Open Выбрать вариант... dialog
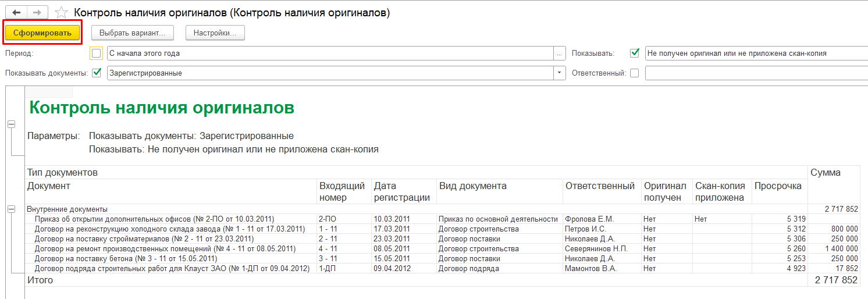 pyautogui.click(x=133, y=33)
